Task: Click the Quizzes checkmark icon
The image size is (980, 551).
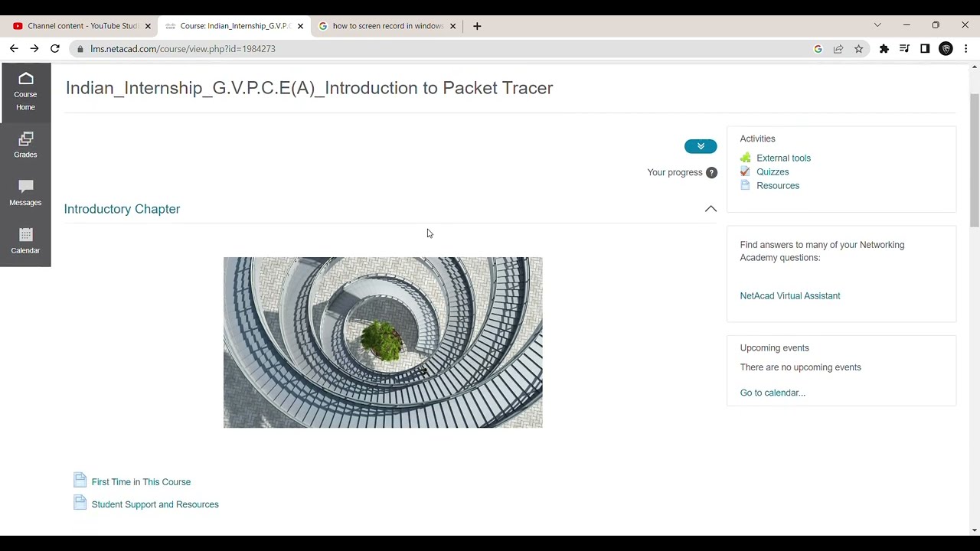Action: [746, 171]
